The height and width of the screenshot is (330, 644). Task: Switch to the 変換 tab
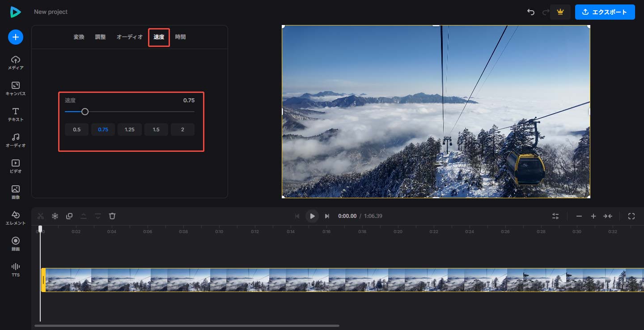(x=79, y=37)
